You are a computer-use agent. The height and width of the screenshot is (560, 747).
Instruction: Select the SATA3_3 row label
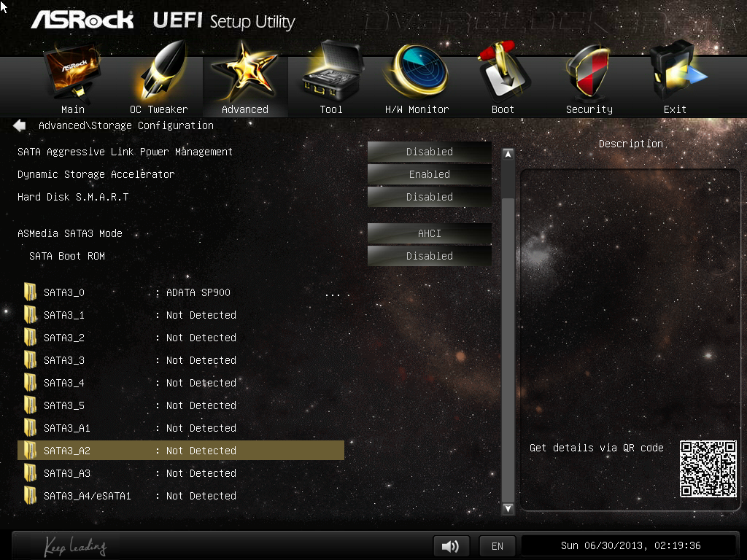[x=64, y=360]
